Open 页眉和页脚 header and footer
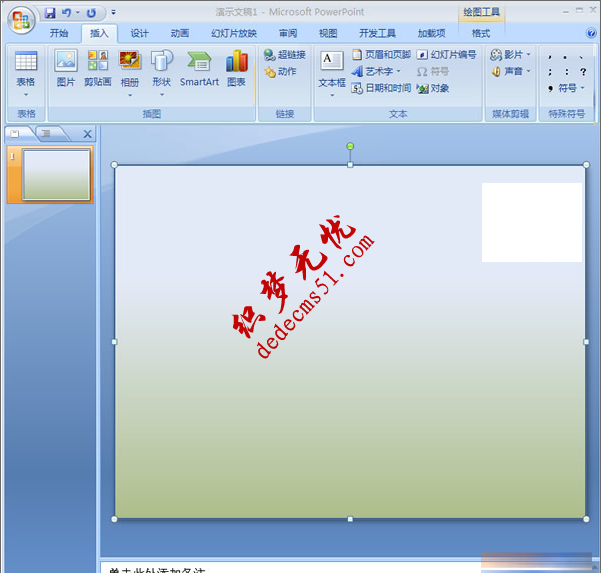Screen dimensions: 601x573 (x=381, y=54)
